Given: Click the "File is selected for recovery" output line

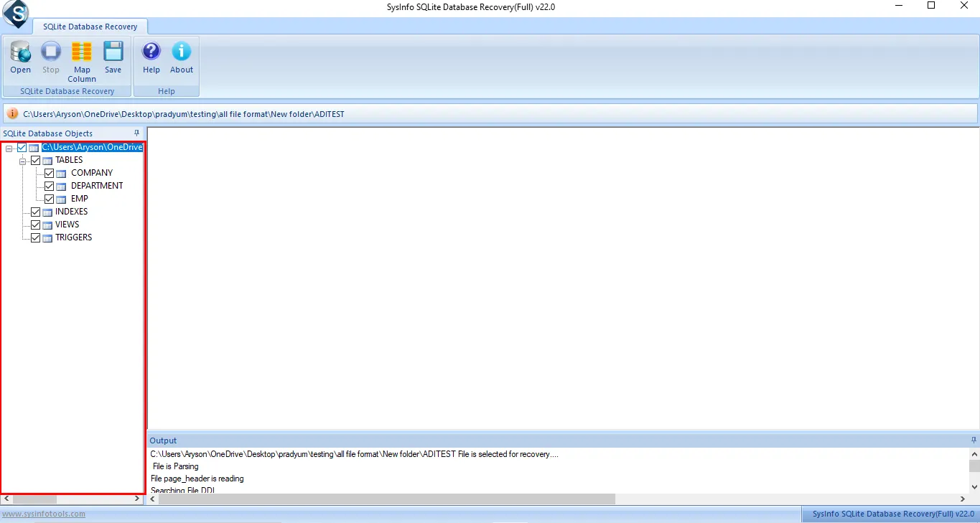Looking at the screenshot, I should tap(355, 454).
